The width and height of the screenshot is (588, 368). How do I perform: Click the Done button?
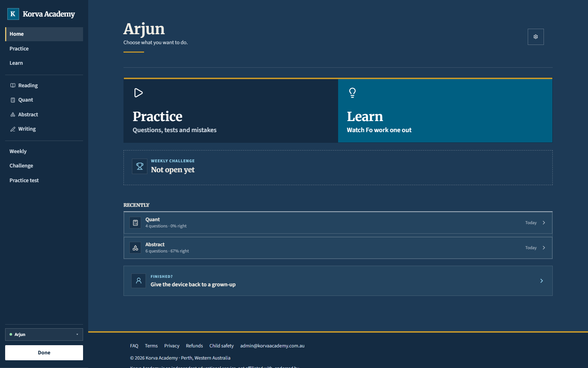(44, 353)
